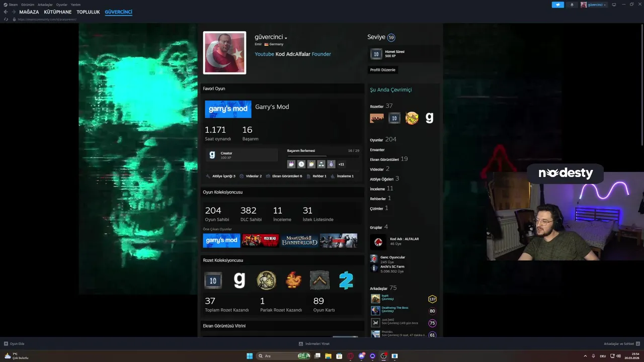Open the Youtube link in profile summary
Viewport: 644px width, 362px height.
coord(264,54)
